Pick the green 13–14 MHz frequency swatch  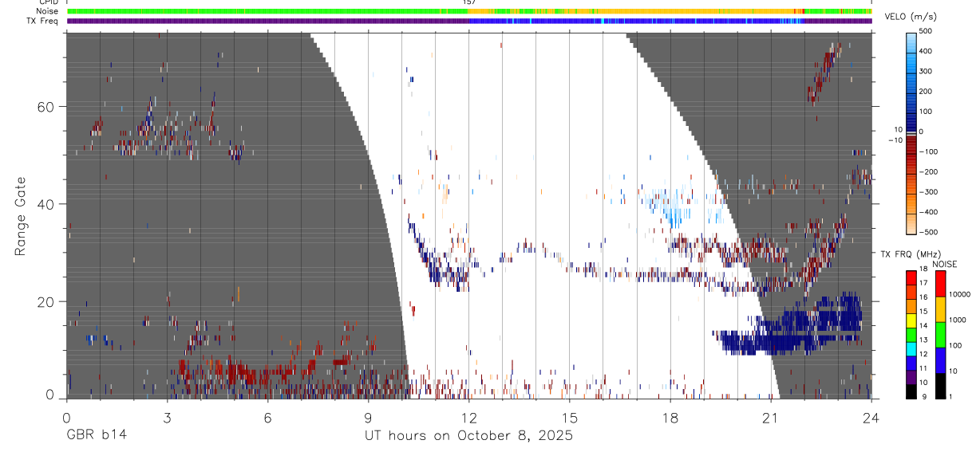[911, 334]
